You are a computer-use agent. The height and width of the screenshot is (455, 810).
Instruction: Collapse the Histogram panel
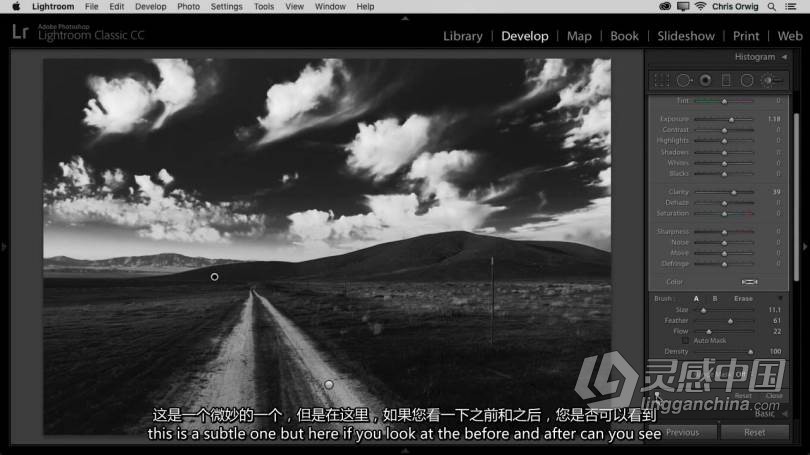pos(784,57)
